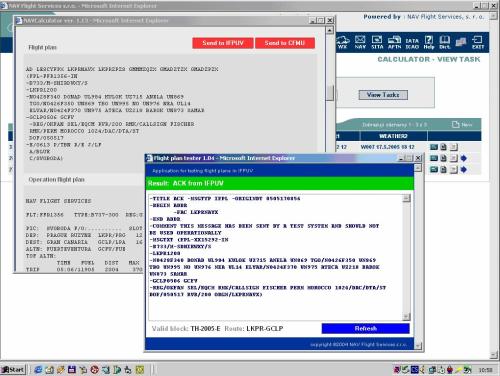
Task: Click the scroll up arrow in NAVCalculator window
Action: [330, 31]
